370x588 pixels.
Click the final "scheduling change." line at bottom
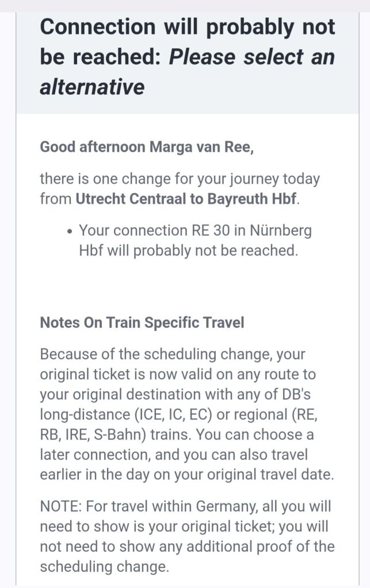(105, 566)
